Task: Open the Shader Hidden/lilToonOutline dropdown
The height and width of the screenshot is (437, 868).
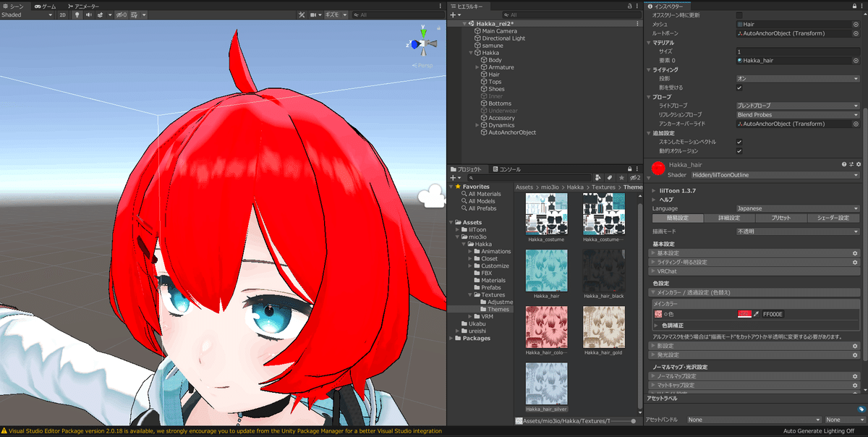Action: (774, 175)
